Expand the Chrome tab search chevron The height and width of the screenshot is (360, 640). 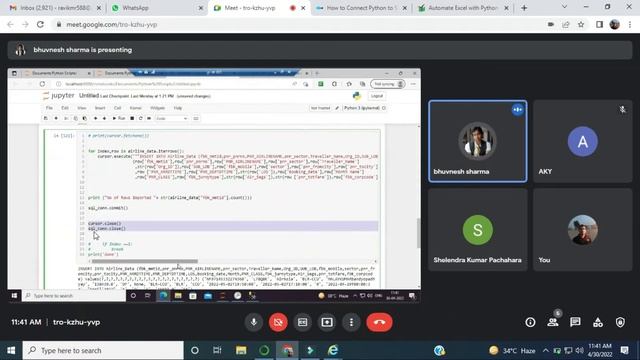564,7
